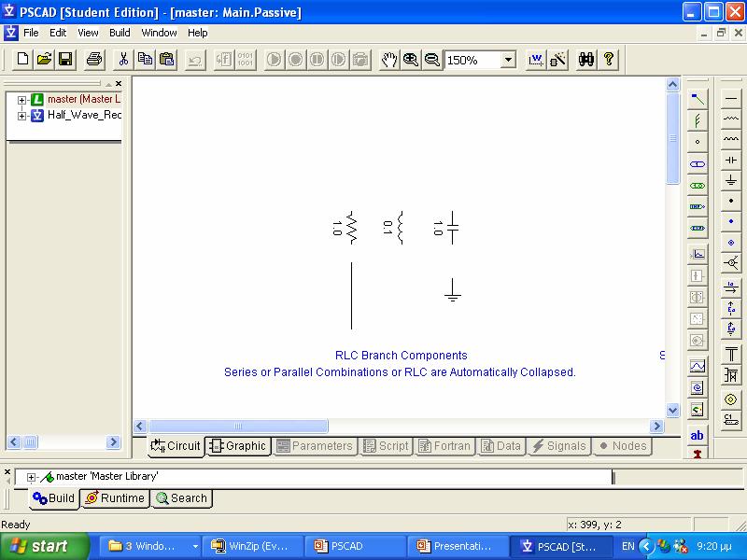
Task: Open a project with the folder icon
Action: (44, 60)
